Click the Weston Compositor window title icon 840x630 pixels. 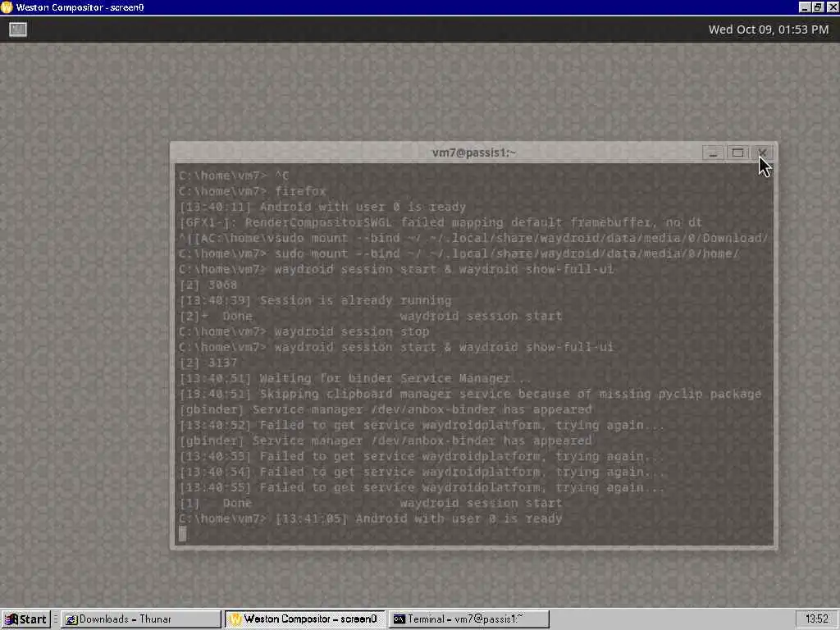[x=7, y=7]
